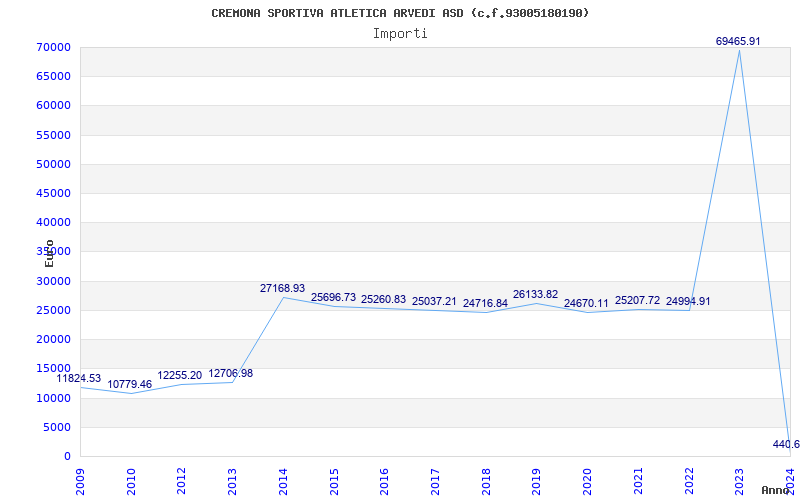This screenshot has width=800, height=500.
Task: Select the 24716.84 data label
Action: tap(485, 303)
